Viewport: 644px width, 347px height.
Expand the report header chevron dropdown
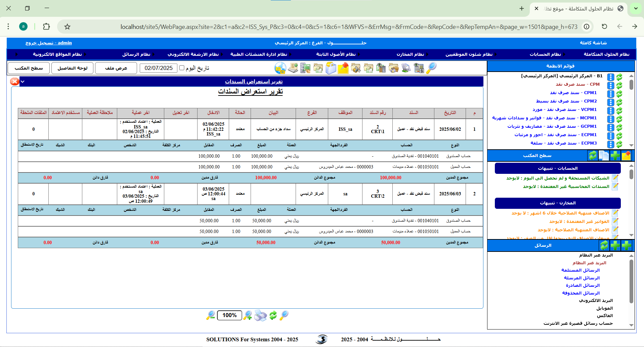[23, 81]
